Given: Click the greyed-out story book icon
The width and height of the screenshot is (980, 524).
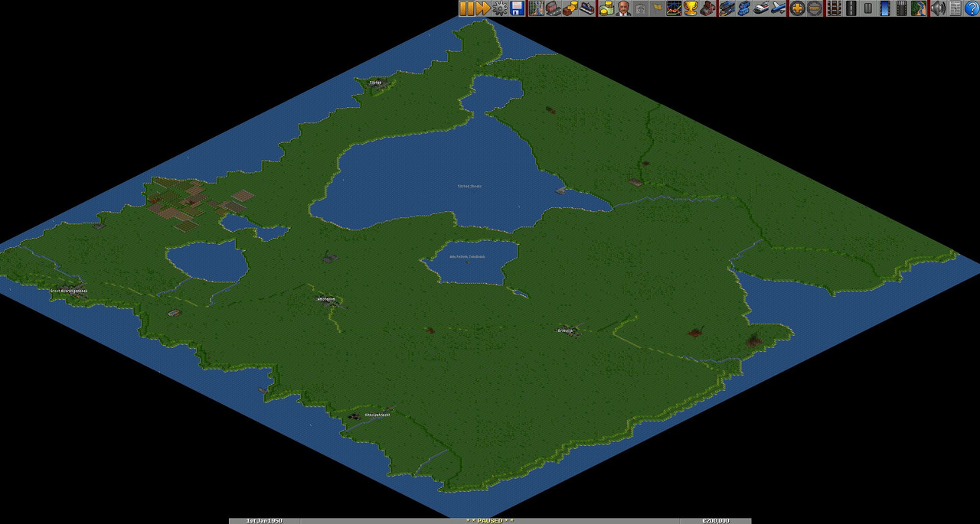Looking at the screenshot, I should click(639, 8).
